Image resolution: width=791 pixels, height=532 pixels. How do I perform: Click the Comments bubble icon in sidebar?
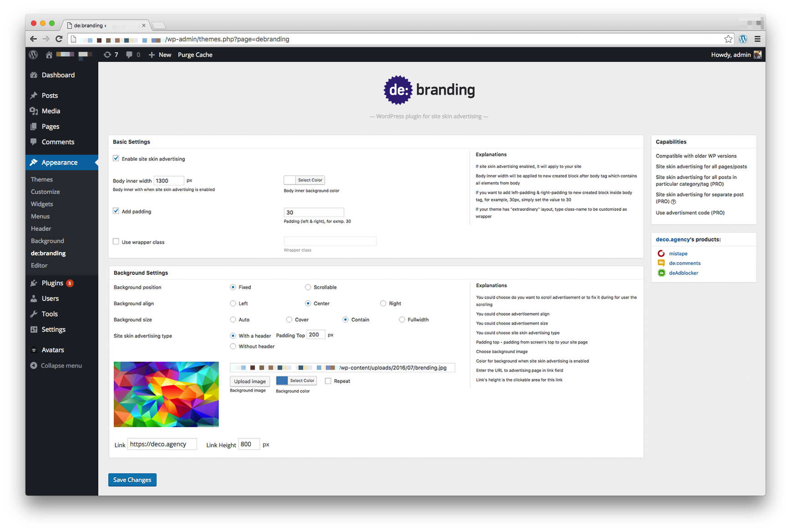coord(34,142)
